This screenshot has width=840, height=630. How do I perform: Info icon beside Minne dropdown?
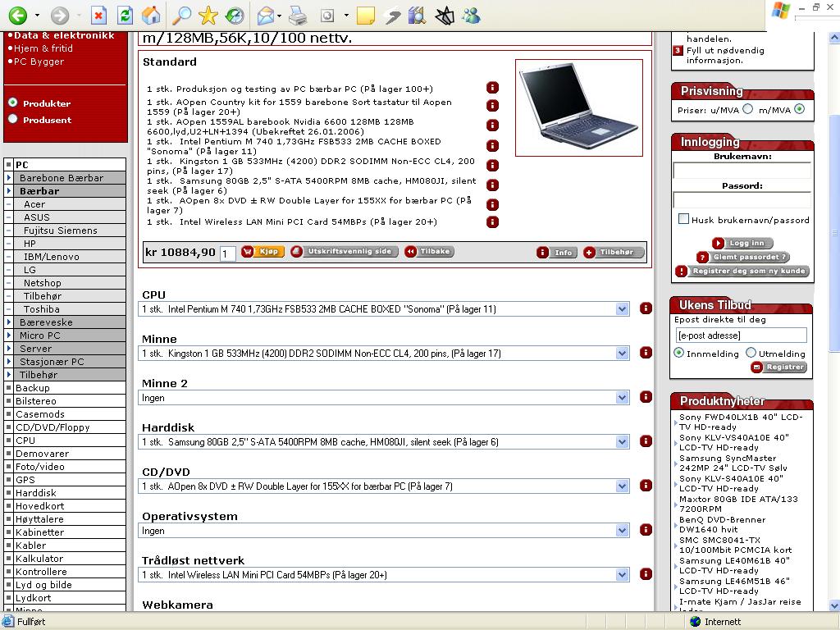tap(646, 353)
